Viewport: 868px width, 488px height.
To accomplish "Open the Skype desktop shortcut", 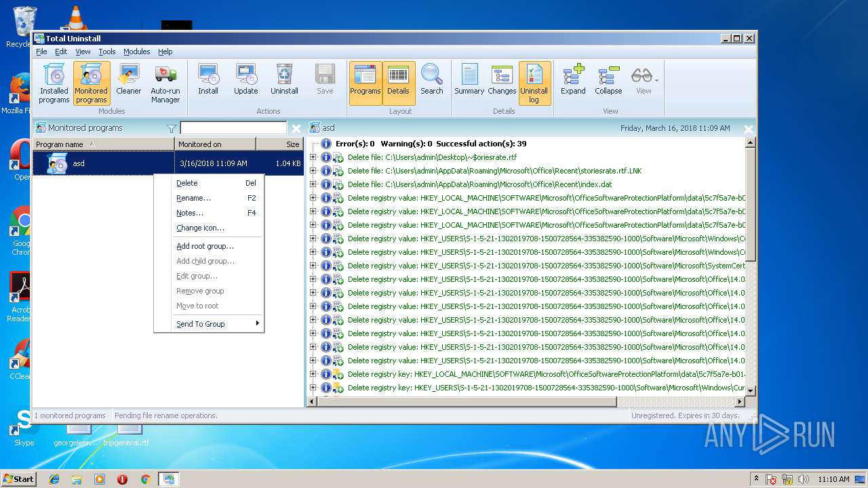I will click(x=24, y=427).
